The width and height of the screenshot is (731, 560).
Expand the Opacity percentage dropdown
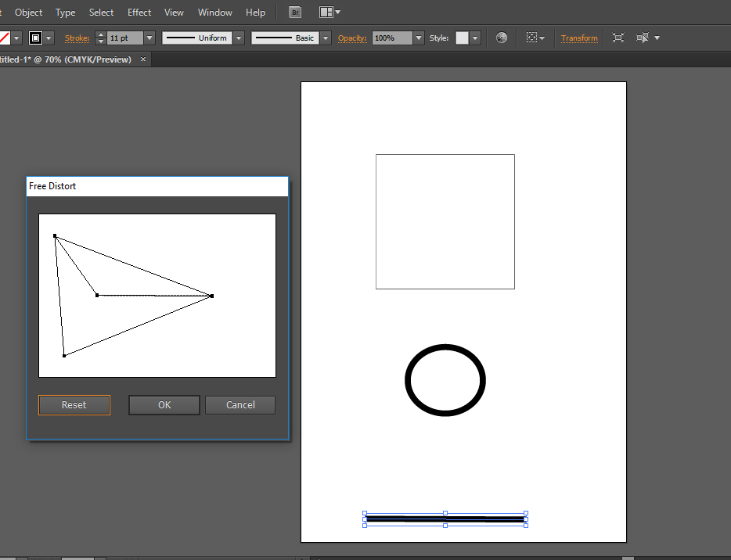tap(418, 37)
